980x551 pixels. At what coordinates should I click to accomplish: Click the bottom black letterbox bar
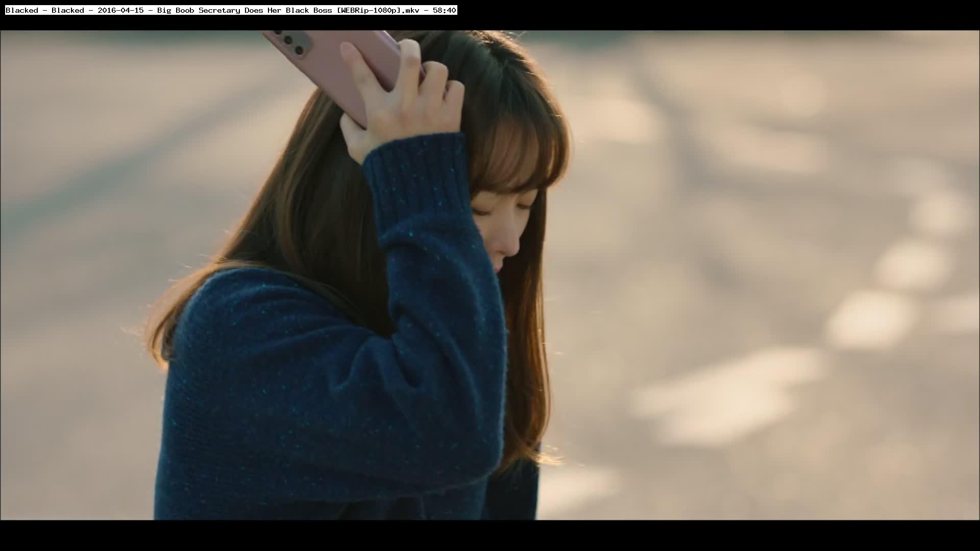pyautogui.click(x=490, y=536)
